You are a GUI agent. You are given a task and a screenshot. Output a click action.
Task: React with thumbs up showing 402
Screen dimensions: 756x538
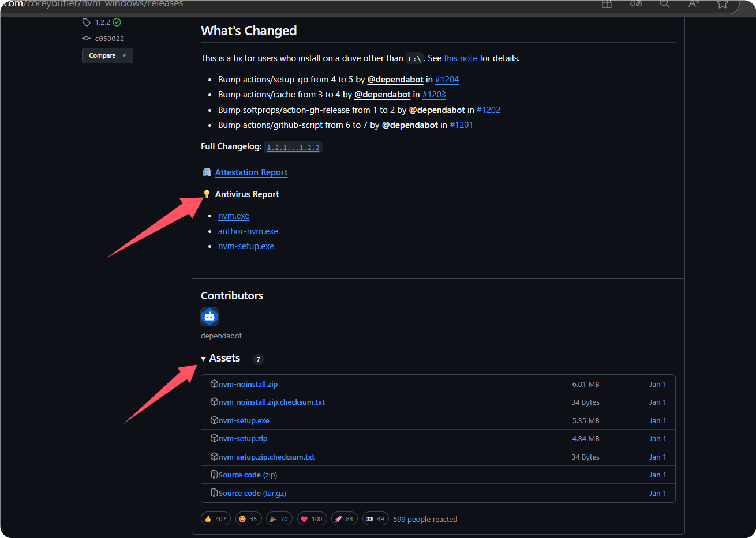tap(216, 519)
